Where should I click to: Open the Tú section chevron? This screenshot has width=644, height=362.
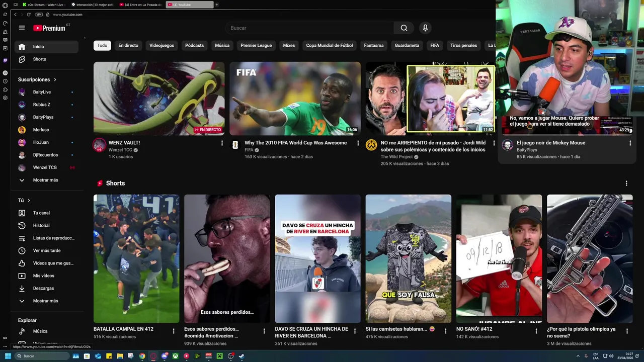point(29,200)
